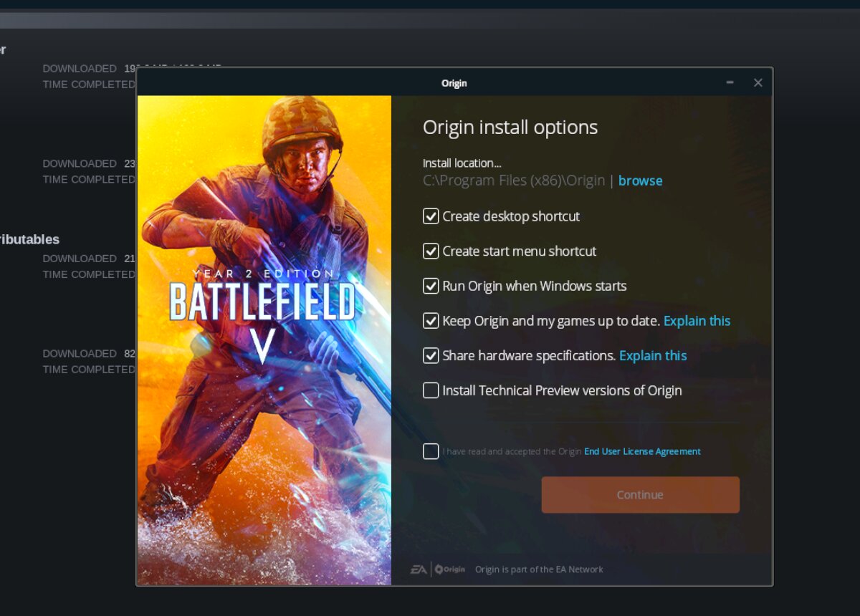The height and width of the screenshot is (616, 860).
Task: Click the C:\Program Files (x86)\Origin path
Action: (x=513, y=181)
